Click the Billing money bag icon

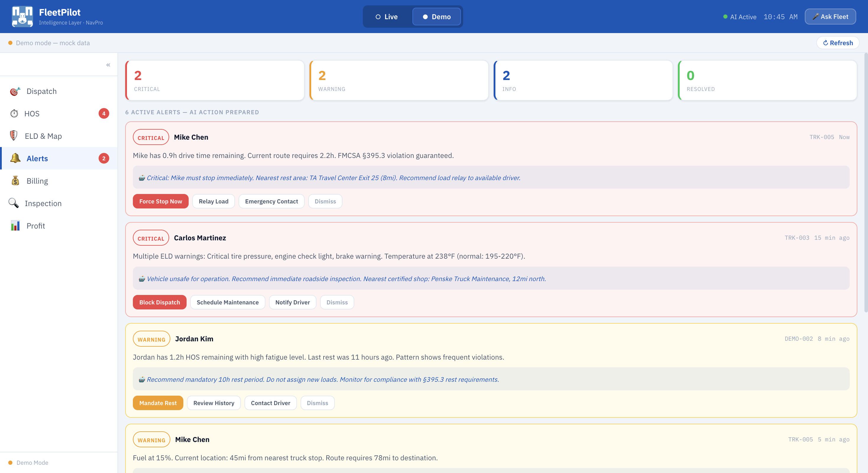pyautogui.click(x=15, y=181)
